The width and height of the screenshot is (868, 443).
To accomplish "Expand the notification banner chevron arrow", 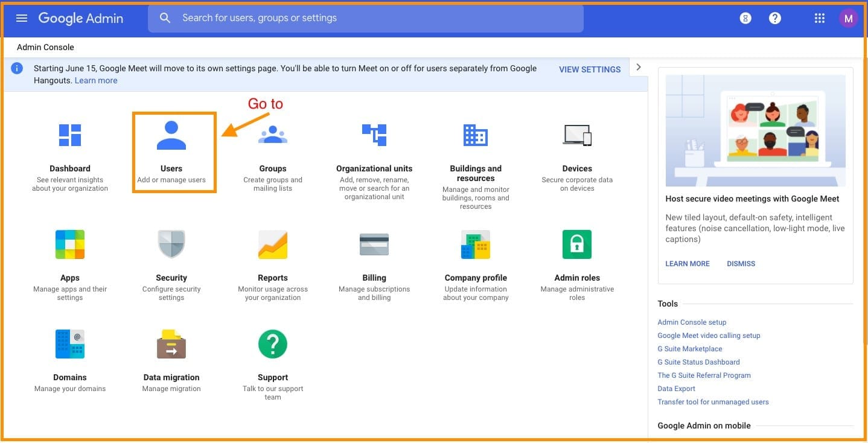I will [x=639, y=67].
